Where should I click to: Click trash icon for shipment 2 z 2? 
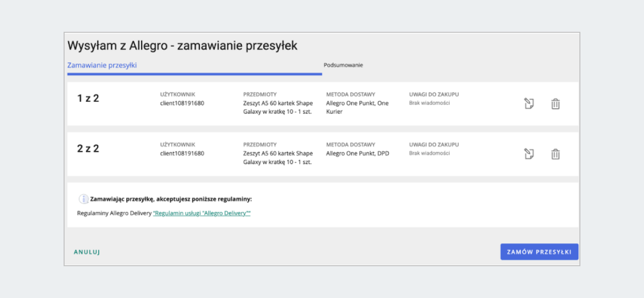click(x=555, y=154)
